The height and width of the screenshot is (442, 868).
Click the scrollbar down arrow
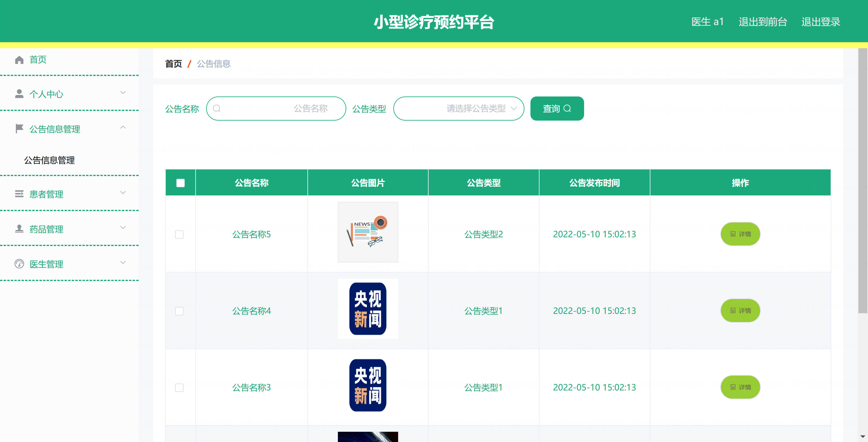[863, 437]
